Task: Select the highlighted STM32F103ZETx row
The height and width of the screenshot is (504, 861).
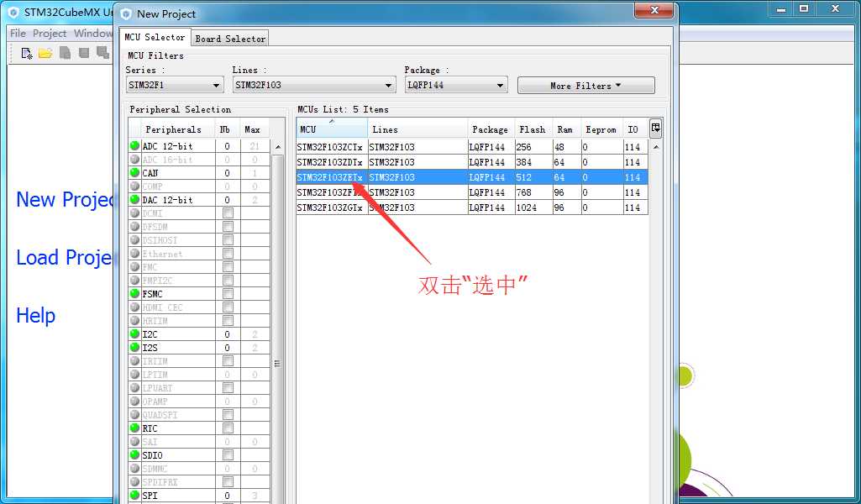Action: point(472,177)
